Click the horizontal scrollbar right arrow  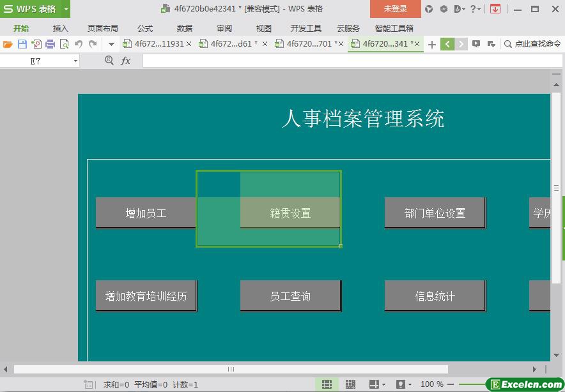(x=534, y=369)
